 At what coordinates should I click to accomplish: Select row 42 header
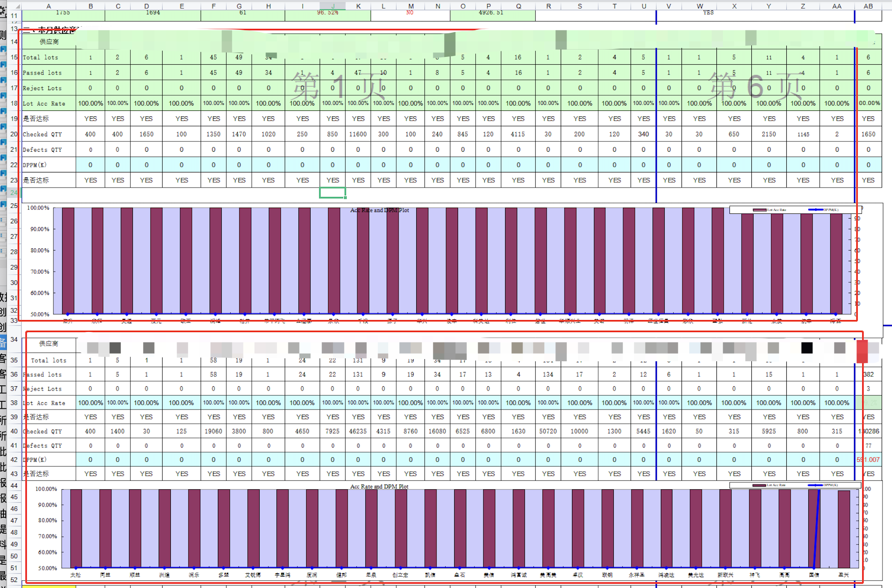(x=14, y=460)
